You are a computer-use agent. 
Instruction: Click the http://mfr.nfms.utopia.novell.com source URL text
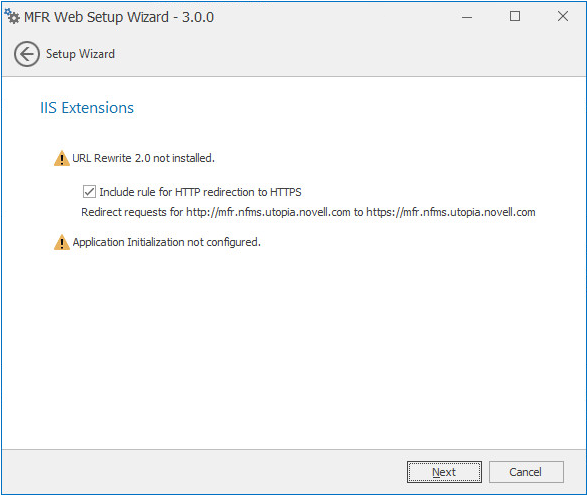pos(268,212)
